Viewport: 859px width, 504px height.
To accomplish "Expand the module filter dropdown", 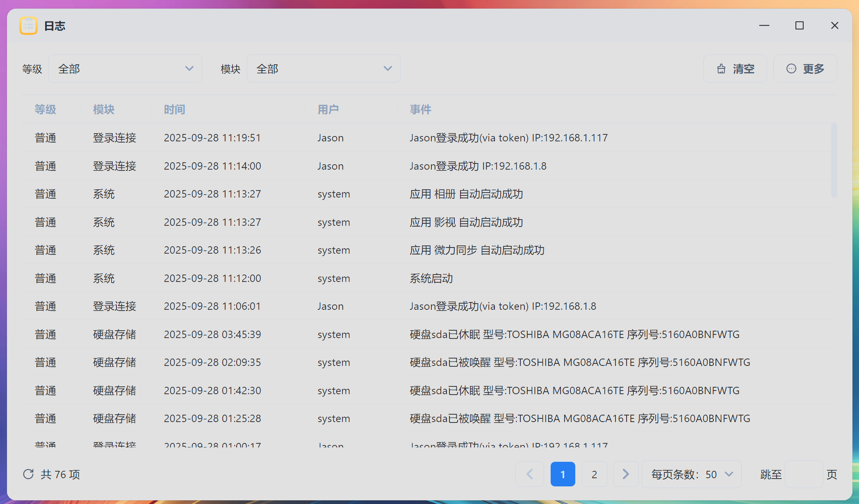I will tap(323, 69).
